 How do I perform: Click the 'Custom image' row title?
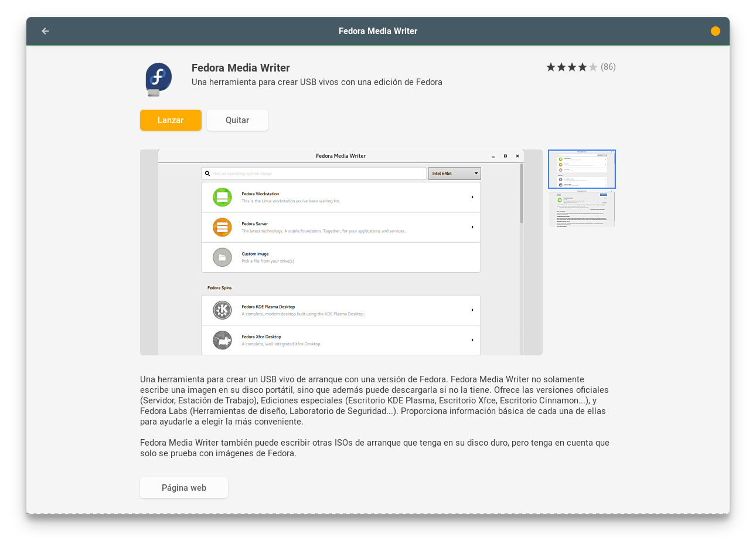tap(255, 254)
